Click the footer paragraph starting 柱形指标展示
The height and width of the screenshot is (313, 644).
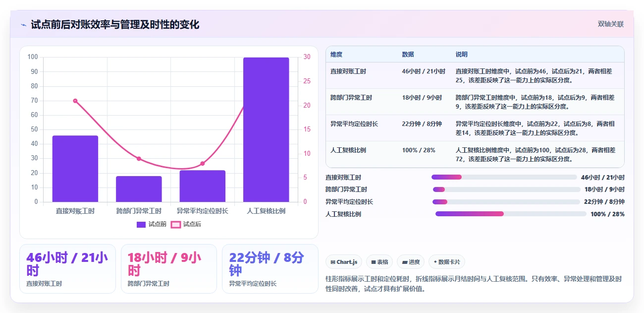[474, 284]
